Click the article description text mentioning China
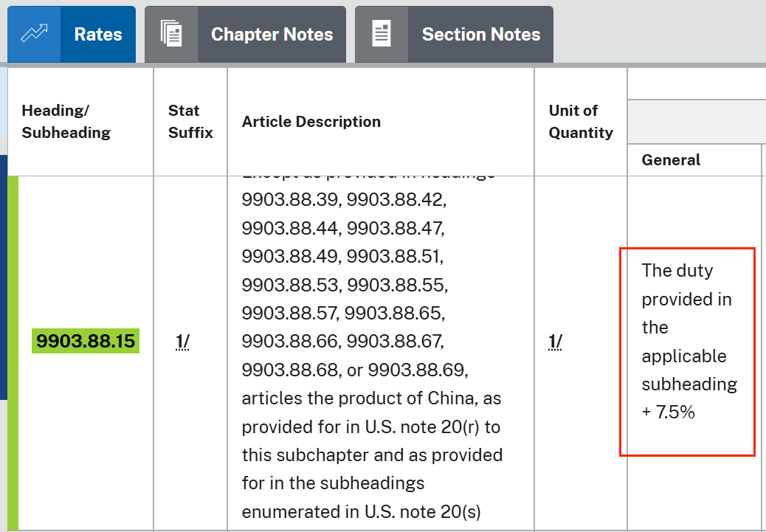The image size is (766, 532). point(371,398)
